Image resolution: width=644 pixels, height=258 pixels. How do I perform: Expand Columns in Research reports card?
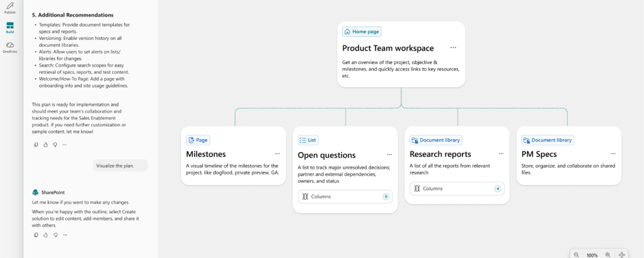[457, 189]
